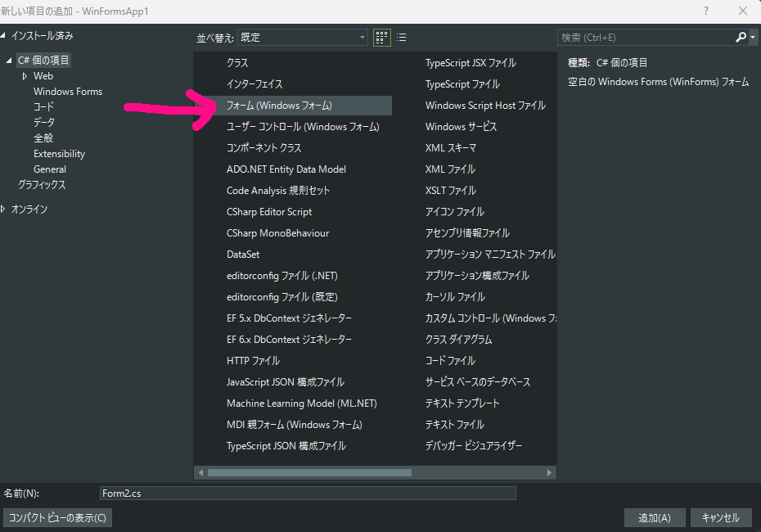Select the C# 個の項目 tree item
The width and height of the screenshot is (761, 532).
coord(43,61)
